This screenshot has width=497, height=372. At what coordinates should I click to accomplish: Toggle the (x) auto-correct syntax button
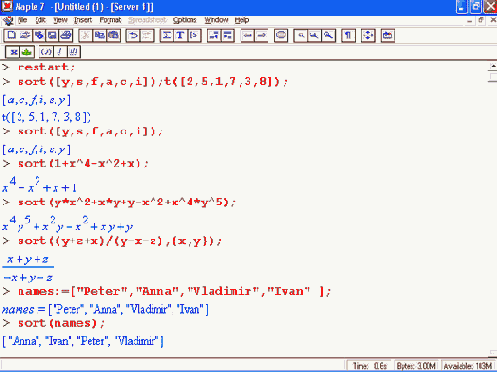[46, 52]
